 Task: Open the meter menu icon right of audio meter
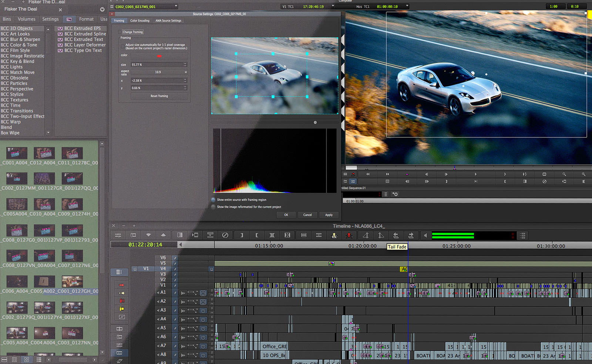pyautogui.click(x=523, y=235)
